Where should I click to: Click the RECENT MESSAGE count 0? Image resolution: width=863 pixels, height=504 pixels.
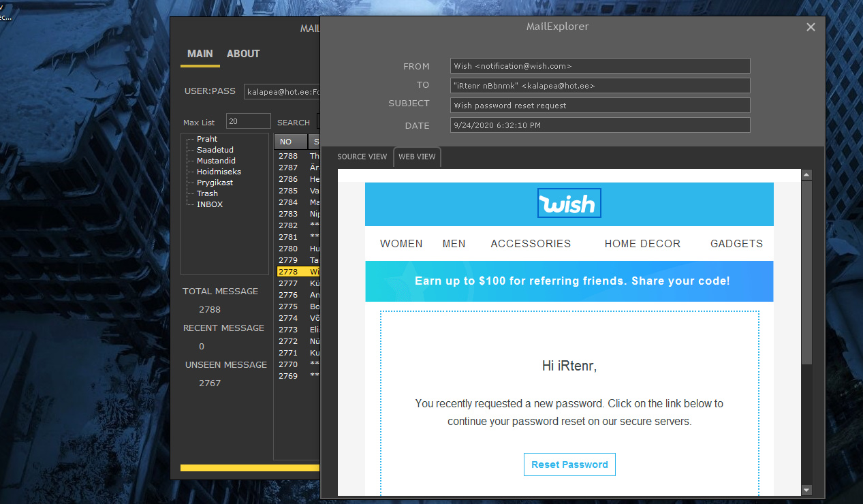[202, 346]
